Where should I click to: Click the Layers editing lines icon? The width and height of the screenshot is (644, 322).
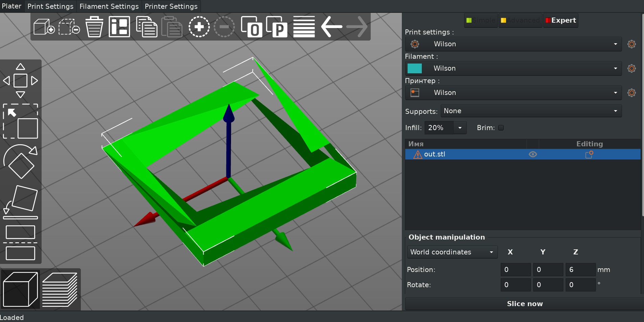(x=304, y=27)
